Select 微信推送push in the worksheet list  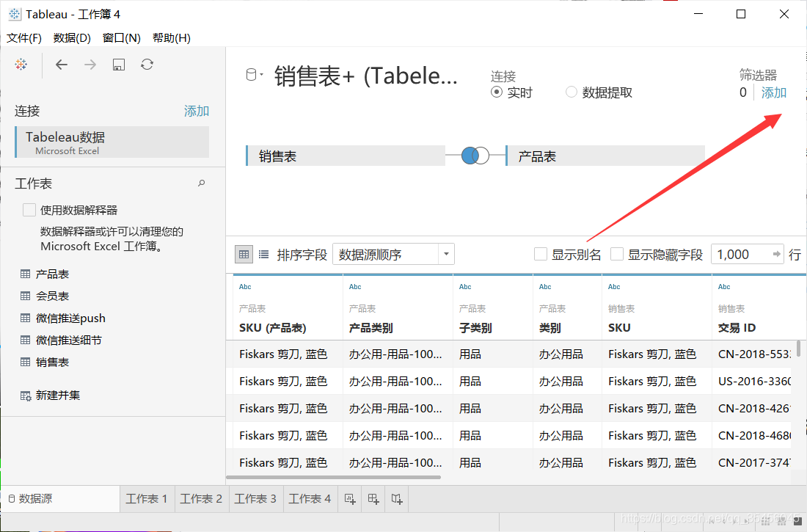point(70,318)
